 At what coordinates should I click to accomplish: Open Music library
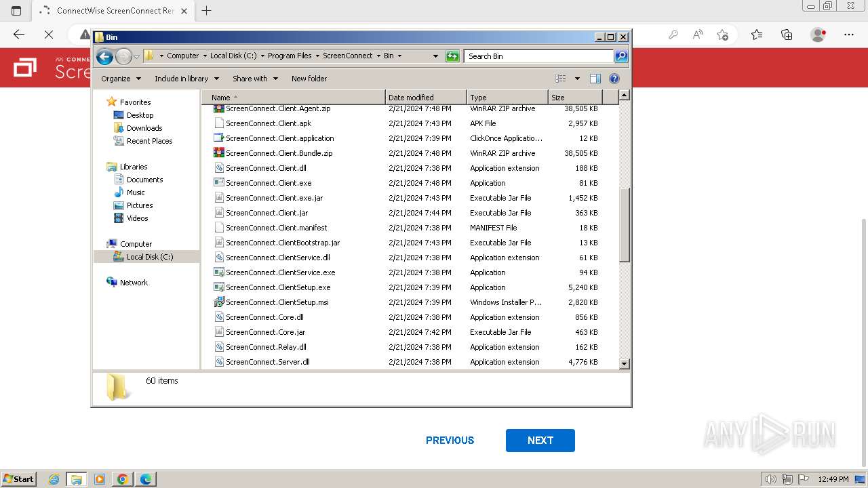click(136, 192)
